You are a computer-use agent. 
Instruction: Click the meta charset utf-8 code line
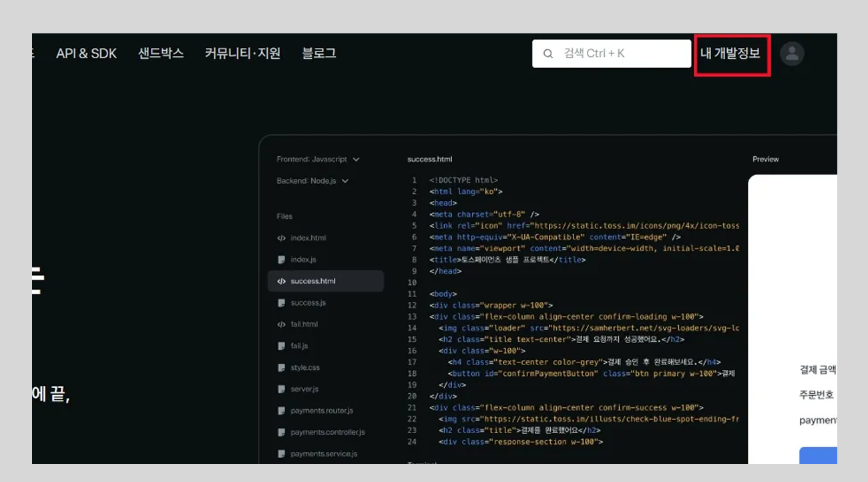[484, 214]
